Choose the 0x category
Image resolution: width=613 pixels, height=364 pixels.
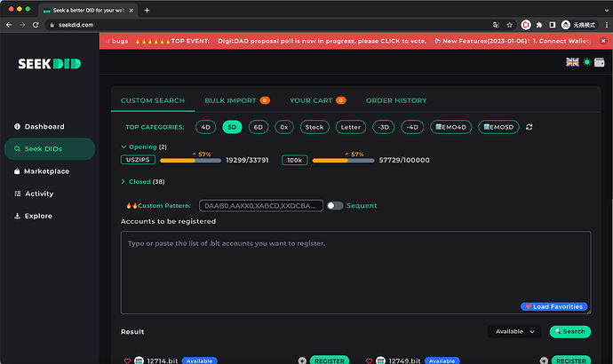pos(284,127)
